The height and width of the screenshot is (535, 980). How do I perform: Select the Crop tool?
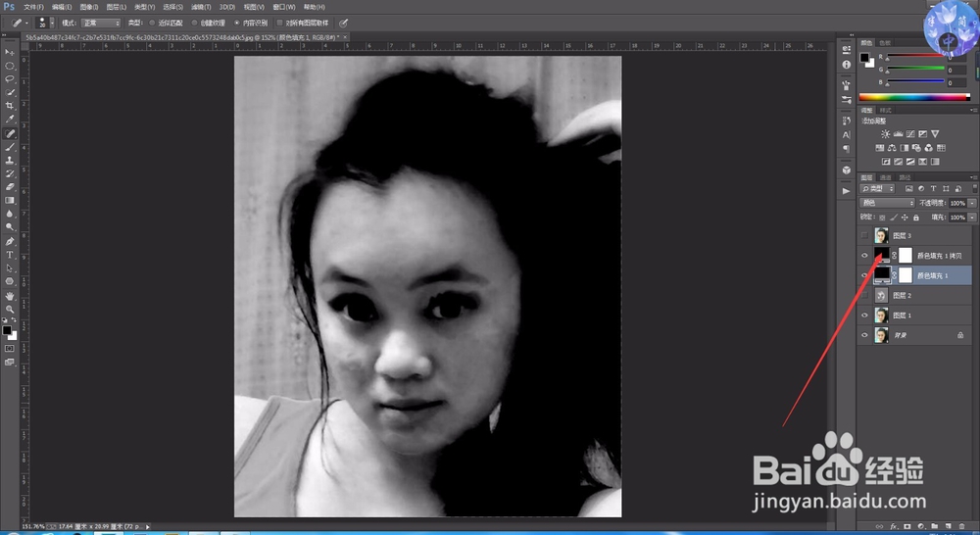10,106
